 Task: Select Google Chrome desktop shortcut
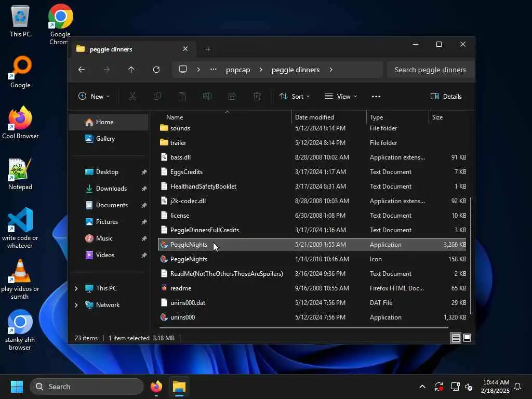[60, 24]
